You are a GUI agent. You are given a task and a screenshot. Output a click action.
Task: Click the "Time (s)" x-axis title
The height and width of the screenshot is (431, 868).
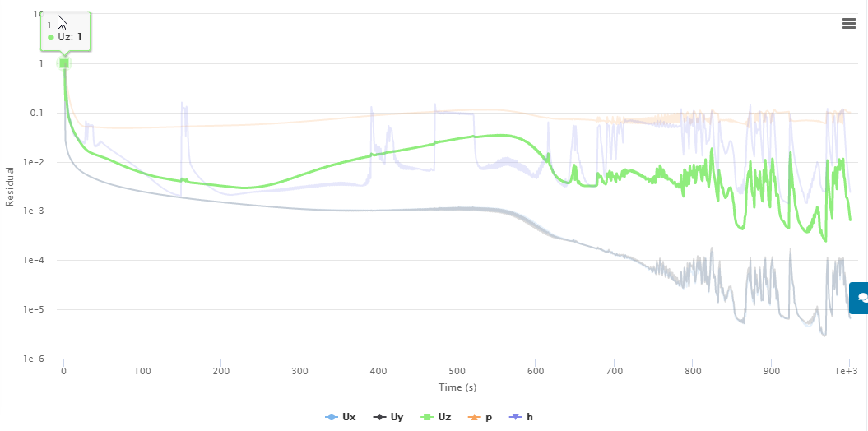(x=457, y=387)
